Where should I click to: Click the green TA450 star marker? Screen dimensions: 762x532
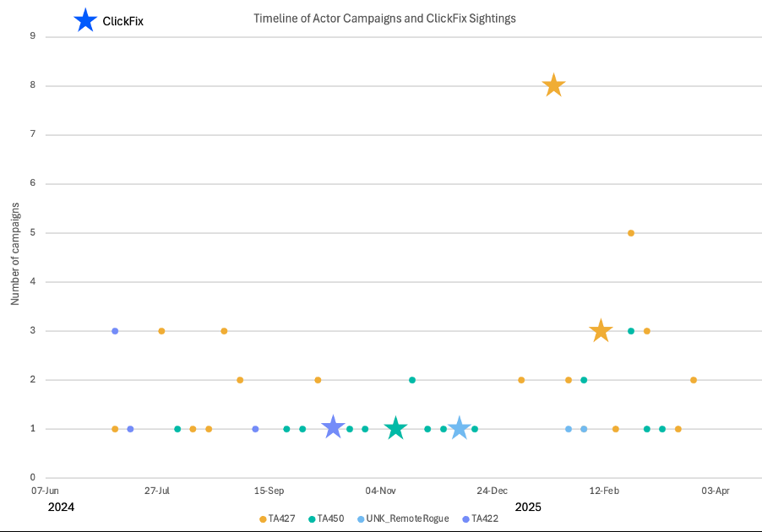click(395, 428)
